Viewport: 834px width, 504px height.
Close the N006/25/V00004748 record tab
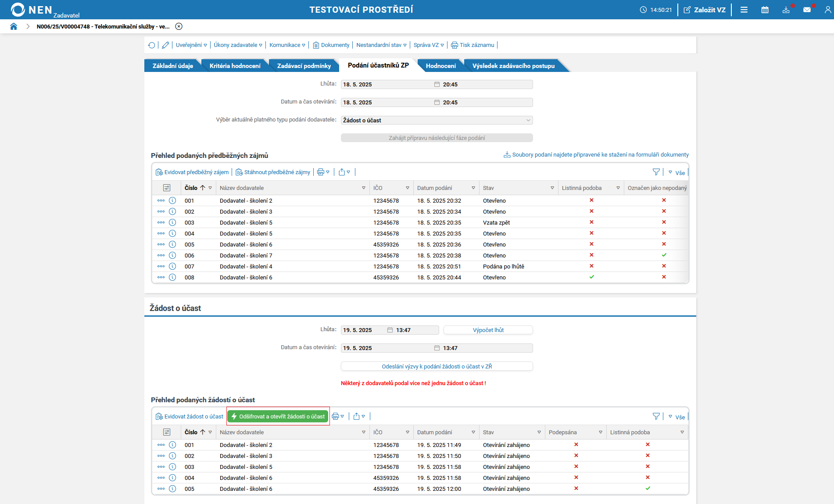[x=179, y=26]
